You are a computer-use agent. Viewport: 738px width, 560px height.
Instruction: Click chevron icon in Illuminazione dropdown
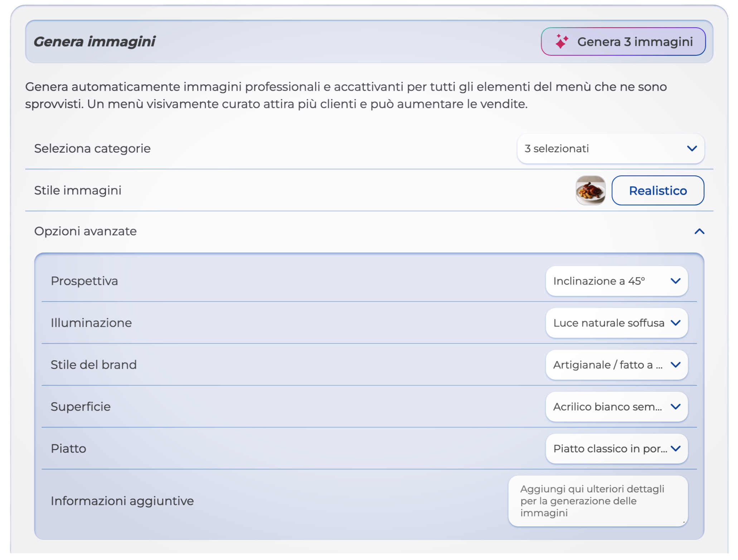tap(675, 323)
